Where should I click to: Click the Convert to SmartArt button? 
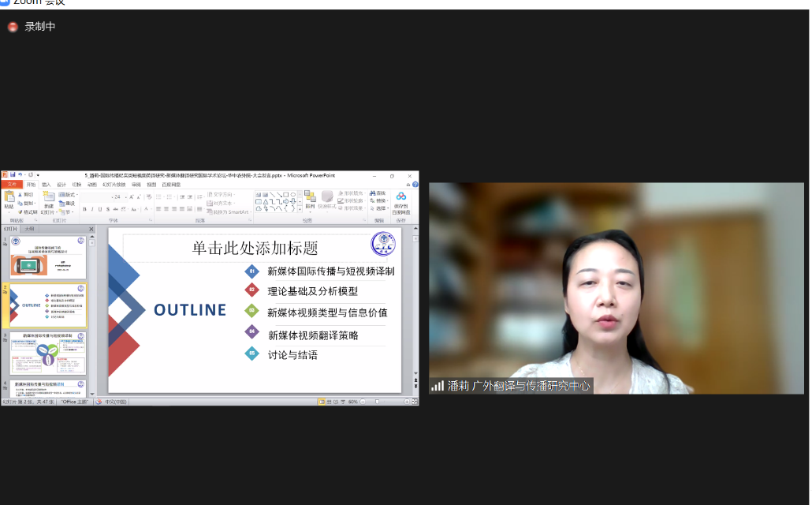[x=230, y=211]
